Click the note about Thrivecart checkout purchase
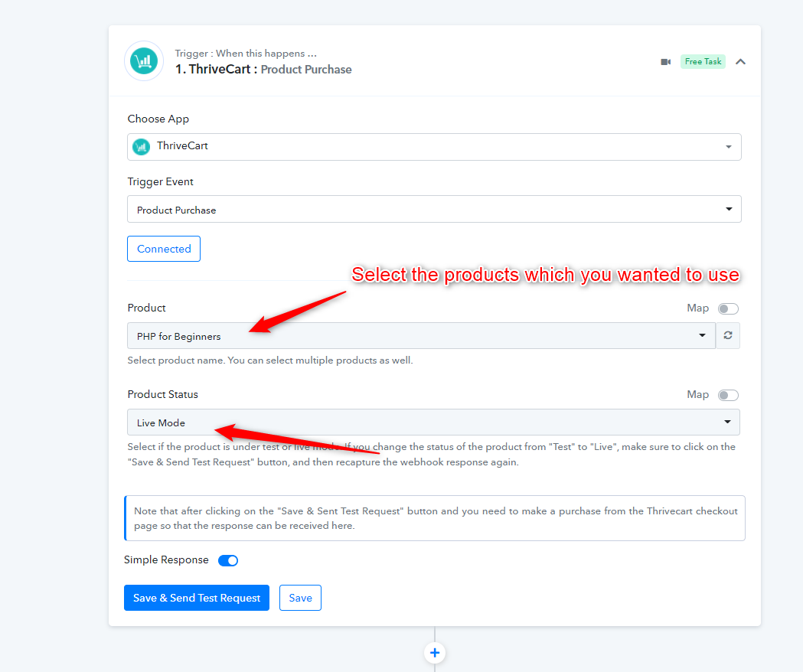The width and height of the screenshot is (803, 672). click(x=435, y=518)
